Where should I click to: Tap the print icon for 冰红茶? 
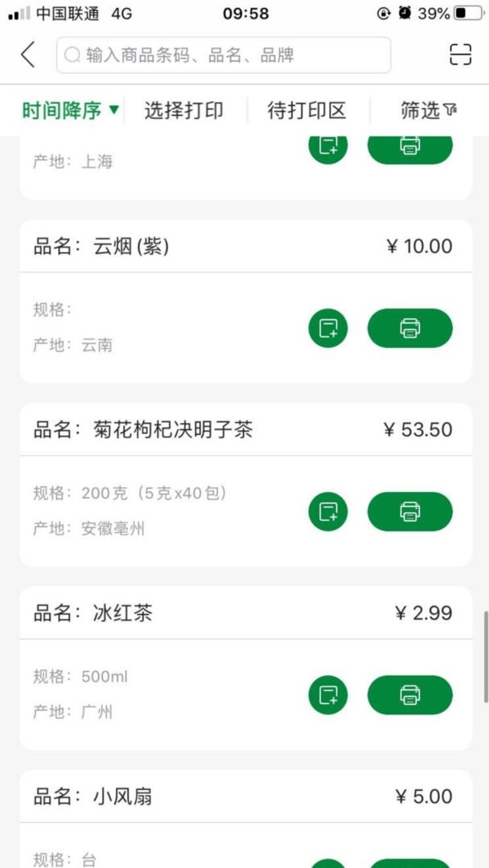411,694
